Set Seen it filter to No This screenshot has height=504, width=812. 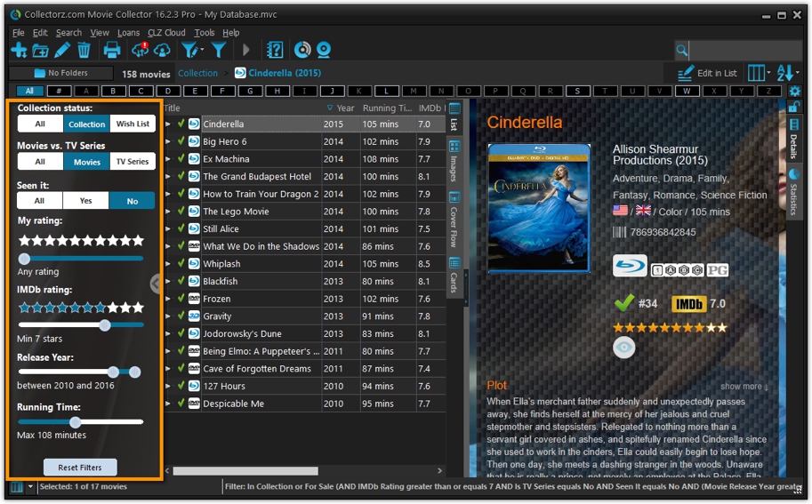coord(132,201)
